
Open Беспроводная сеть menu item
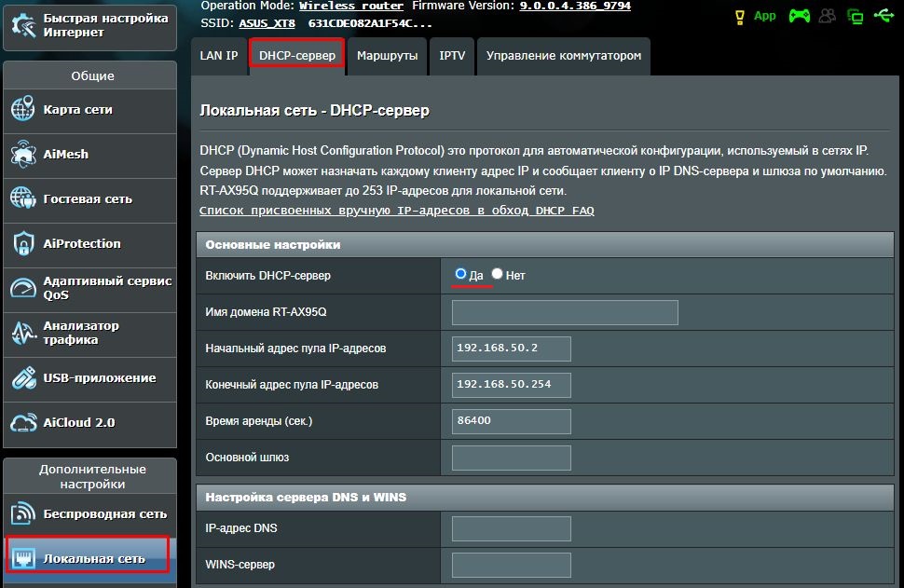[90, 513]
